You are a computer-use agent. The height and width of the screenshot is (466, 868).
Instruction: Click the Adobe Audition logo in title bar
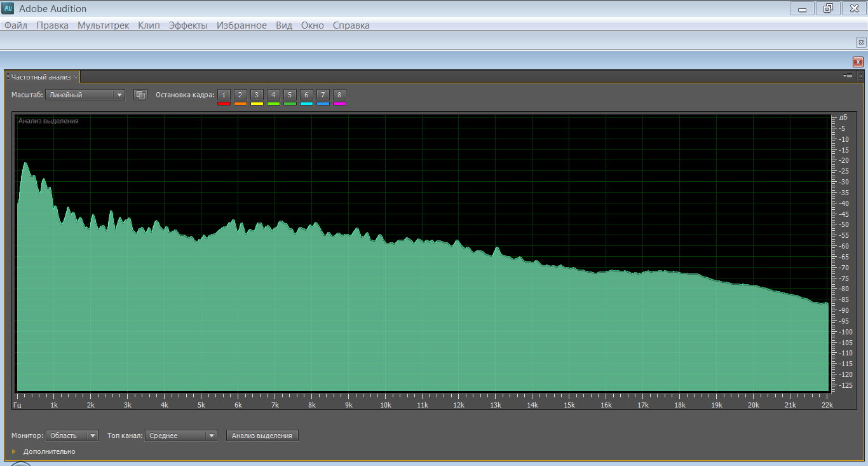(x=9, y=9)
